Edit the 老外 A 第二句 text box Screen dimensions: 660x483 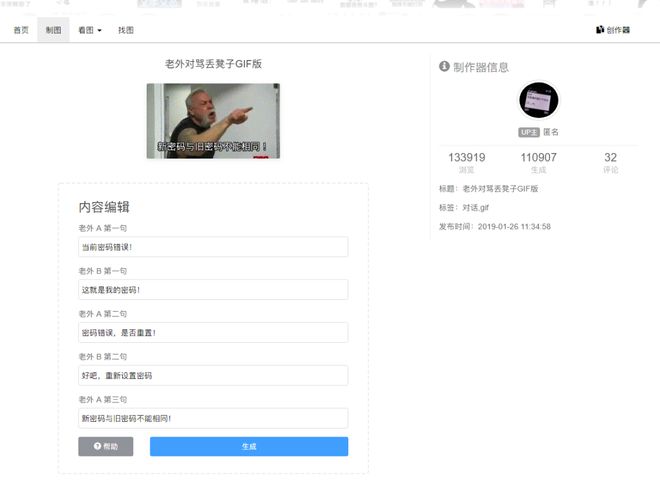[x=213, y=333]
